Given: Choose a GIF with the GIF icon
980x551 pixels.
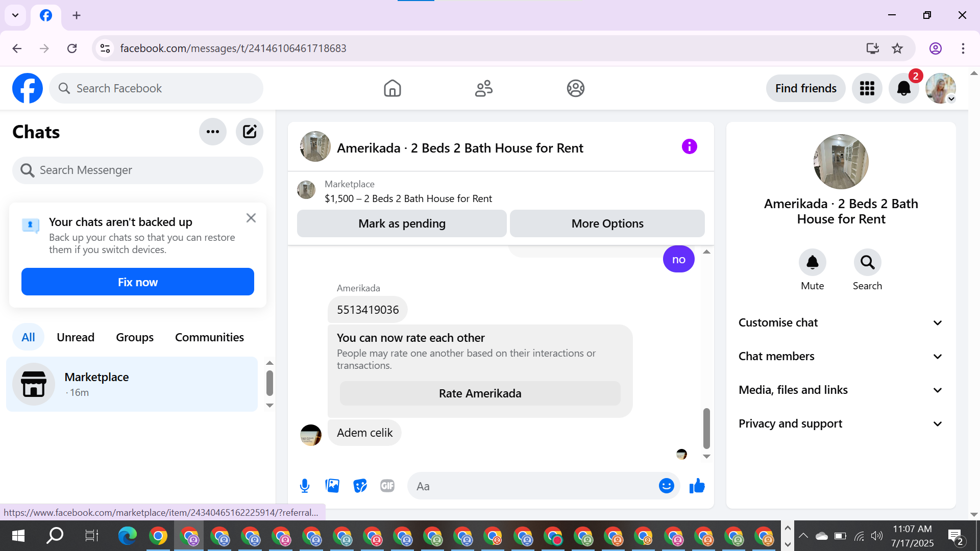Looking at the screenshot, I should pyautogui.click(x=387, y=486).
